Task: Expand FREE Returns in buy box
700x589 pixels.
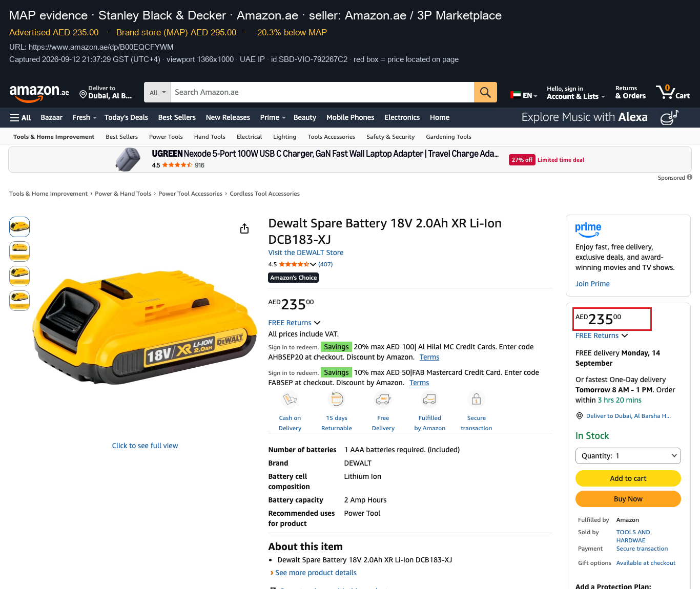Action: click(x=602, y=335)
